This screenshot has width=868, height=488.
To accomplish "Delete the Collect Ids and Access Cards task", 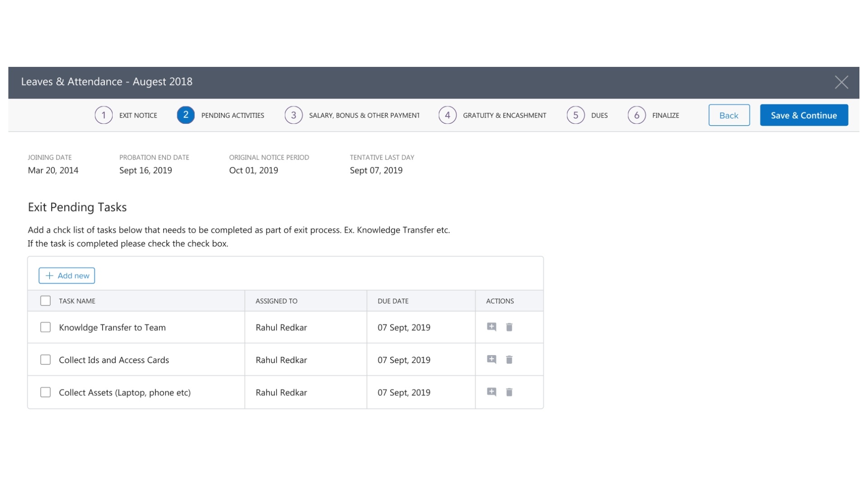I will tap(509, 359).
